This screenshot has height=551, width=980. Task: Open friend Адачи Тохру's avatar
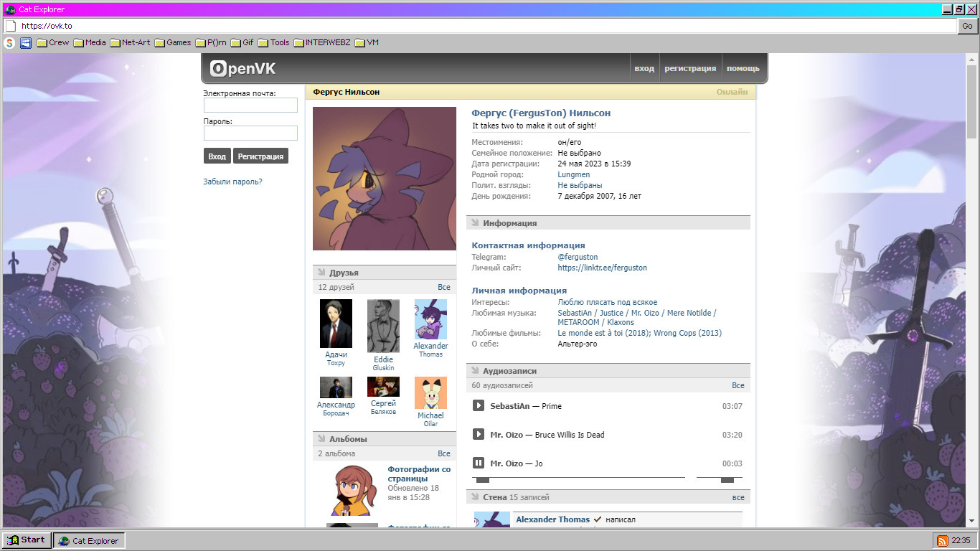coord(336,324)
